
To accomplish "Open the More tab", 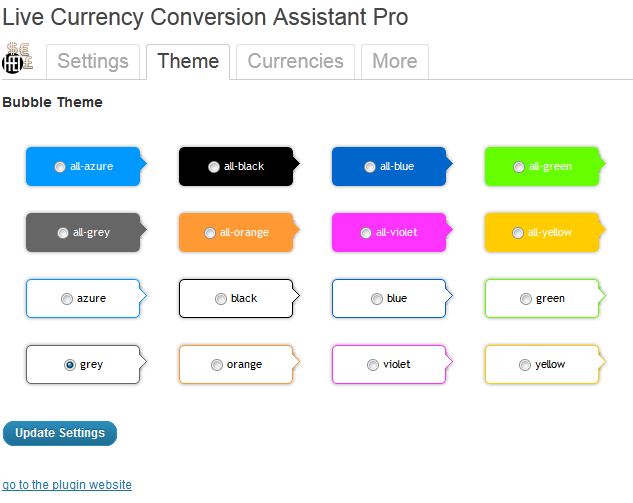I will [394, 61].
